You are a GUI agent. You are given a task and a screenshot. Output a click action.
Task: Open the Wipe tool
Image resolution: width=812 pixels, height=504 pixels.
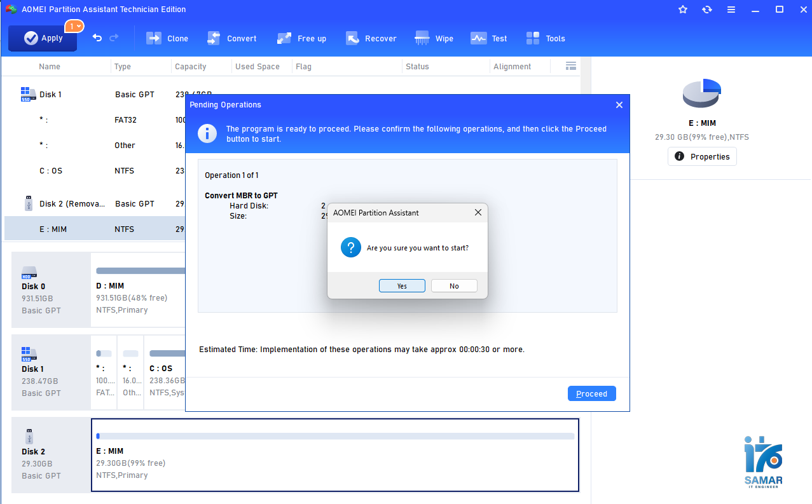(x=434, y=38)
